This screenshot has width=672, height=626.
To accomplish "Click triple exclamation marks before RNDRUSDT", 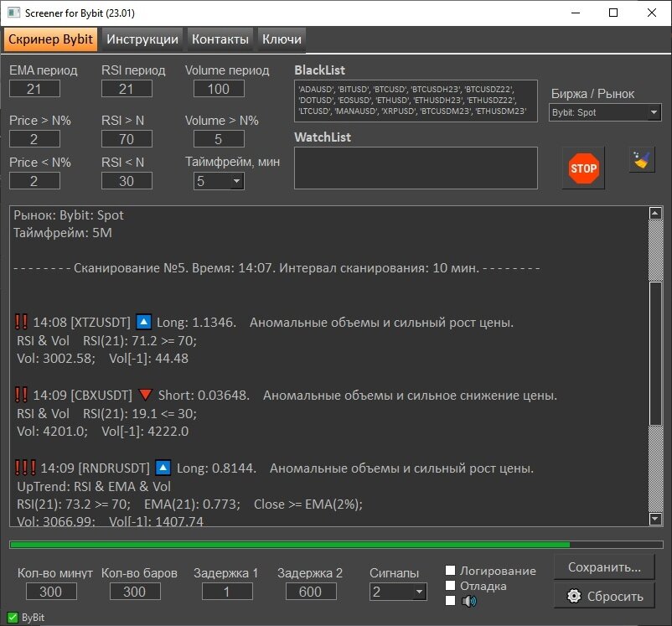I will 25,468.
